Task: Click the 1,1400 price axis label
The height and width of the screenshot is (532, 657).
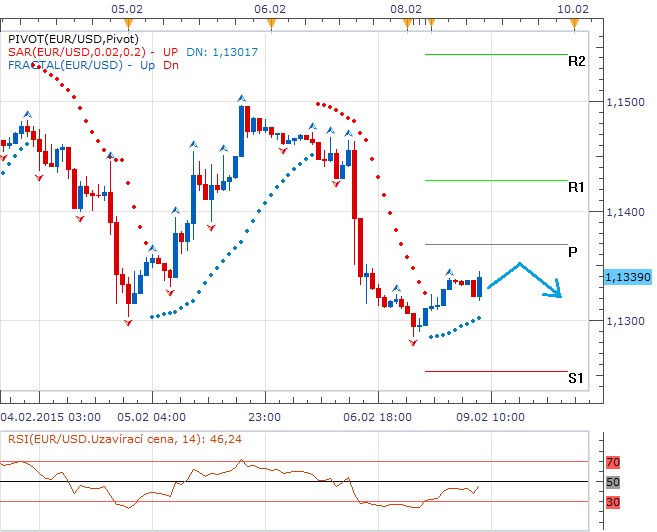Action: [x=626, y=212]
